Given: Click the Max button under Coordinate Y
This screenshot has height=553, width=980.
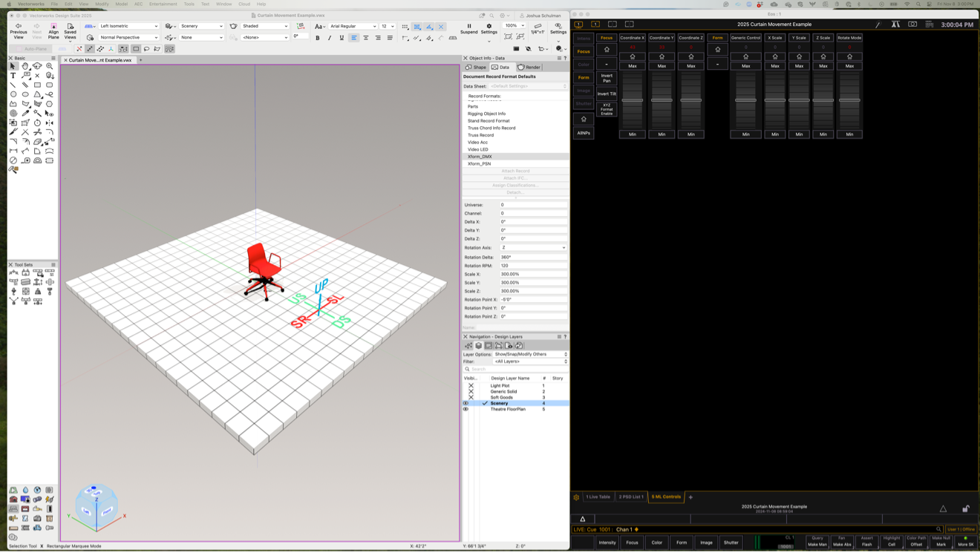Looking at the screenshot, I should click(661, 66).
